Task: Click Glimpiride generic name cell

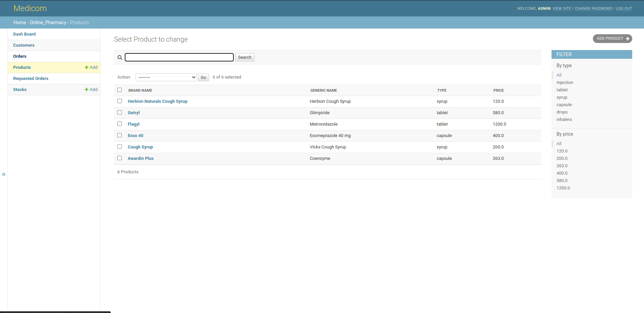Action: coord(319,113)
